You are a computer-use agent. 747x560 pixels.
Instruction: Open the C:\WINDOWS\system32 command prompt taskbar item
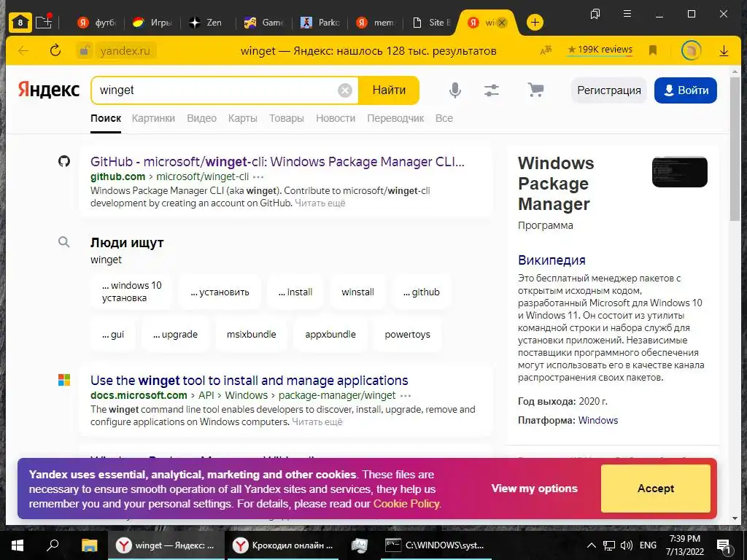coord(436,545)
